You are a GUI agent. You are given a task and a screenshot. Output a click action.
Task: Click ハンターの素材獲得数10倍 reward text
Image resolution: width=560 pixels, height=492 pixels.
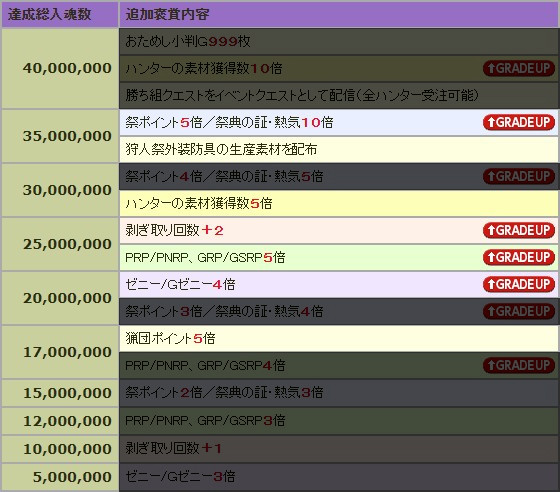click(x=204, y=68)
